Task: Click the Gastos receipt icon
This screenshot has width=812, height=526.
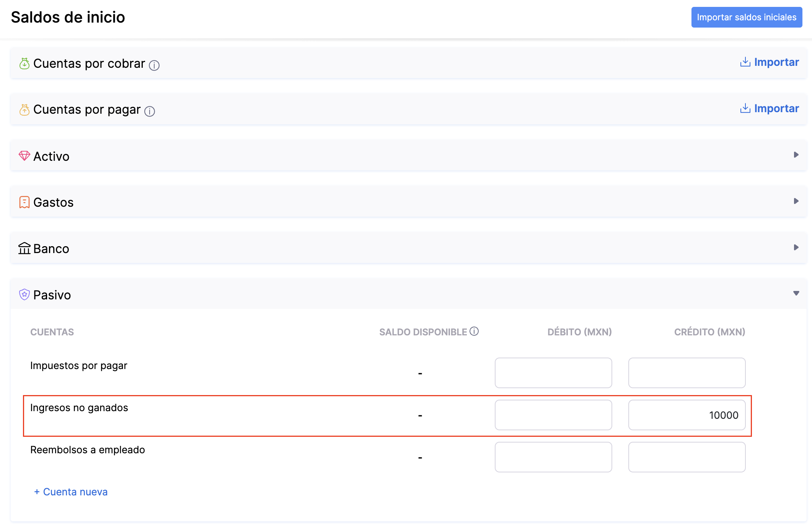Action: coord(24,202)
